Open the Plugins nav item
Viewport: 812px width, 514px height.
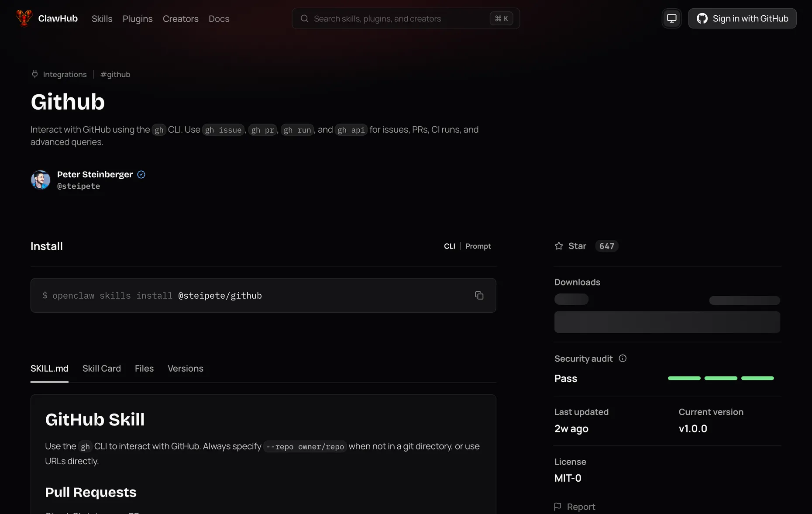(138, 19)
